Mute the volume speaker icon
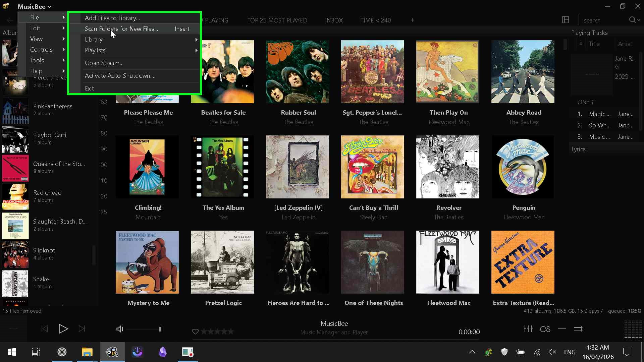The height and width of the screenshot is (362, 644). 119,329
